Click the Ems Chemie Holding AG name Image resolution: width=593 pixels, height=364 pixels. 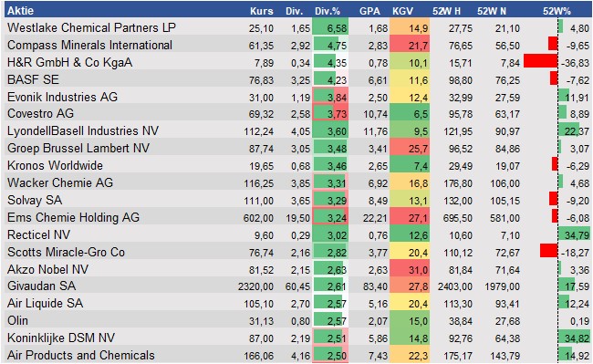(73, 217)
